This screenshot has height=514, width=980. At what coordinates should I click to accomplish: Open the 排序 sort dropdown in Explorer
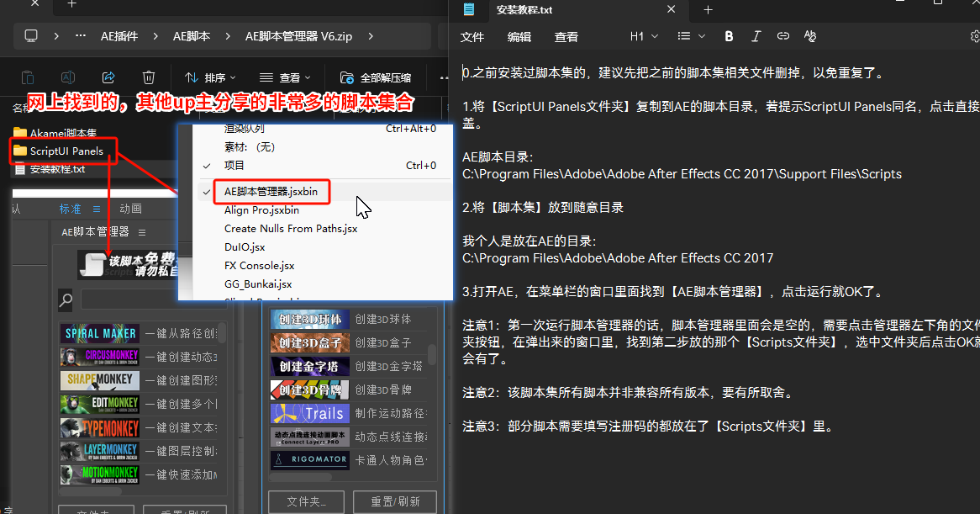click(x=210, y=77)
